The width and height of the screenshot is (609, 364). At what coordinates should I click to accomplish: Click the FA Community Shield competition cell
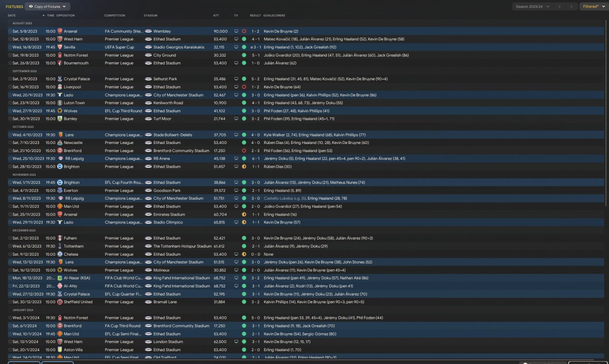(x=123, y=31)
